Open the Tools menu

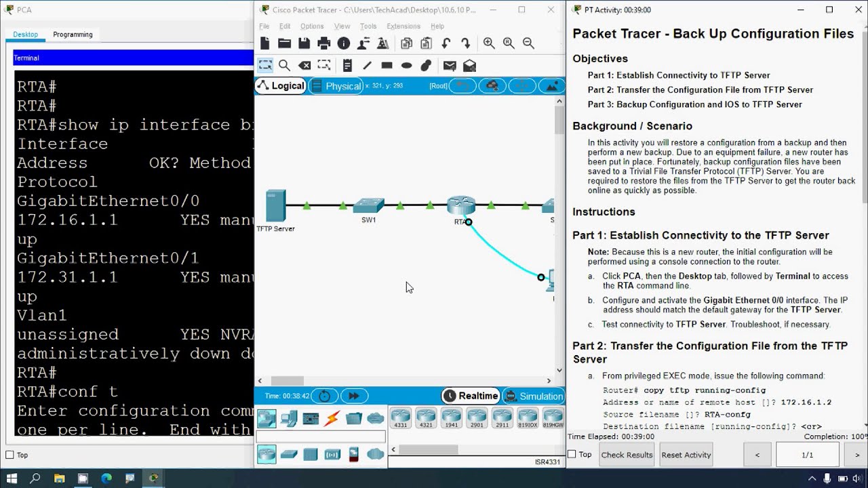368,26
